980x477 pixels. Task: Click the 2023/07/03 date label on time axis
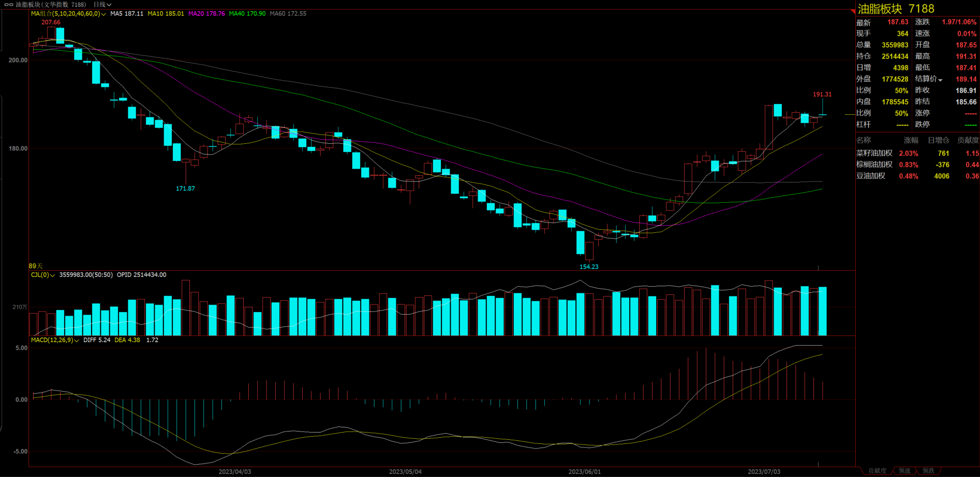pyautogui.click(x=764, y=472)
